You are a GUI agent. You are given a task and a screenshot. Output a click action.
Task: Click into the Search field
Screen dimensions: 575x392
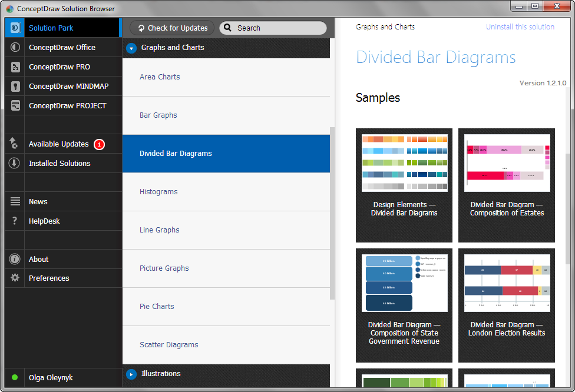point(273,28)
